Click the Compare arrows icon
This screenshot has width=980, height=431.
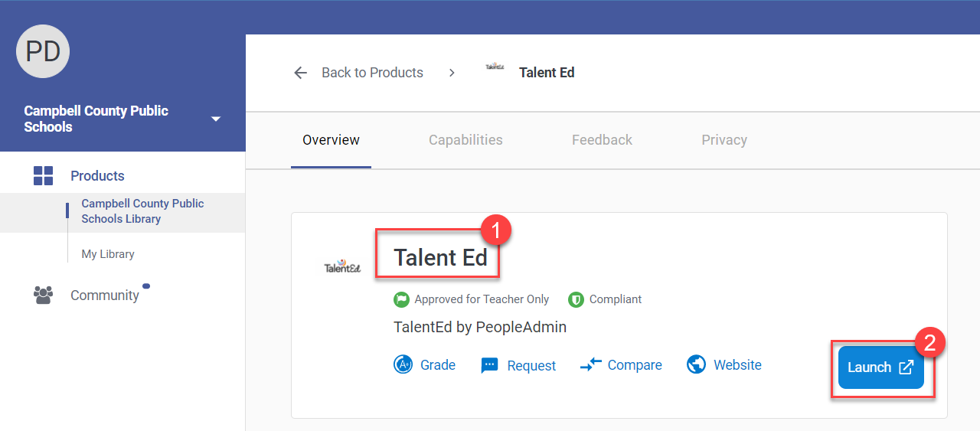(591, 364)
